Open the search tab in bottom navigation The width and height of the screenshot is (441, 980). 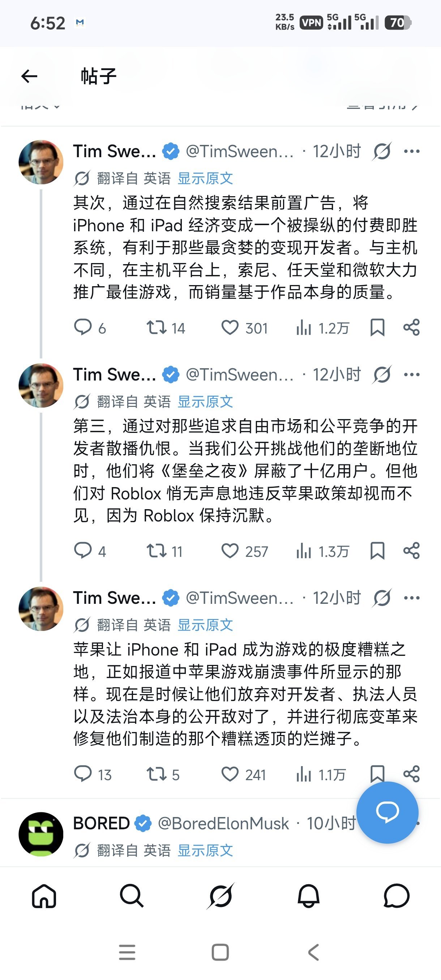click(132, 895)
